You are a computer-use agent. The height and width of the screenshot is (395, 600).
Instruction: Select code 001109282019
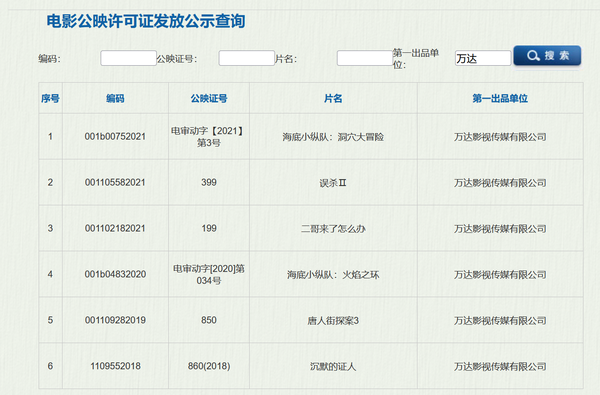click(x=115, y=320)
